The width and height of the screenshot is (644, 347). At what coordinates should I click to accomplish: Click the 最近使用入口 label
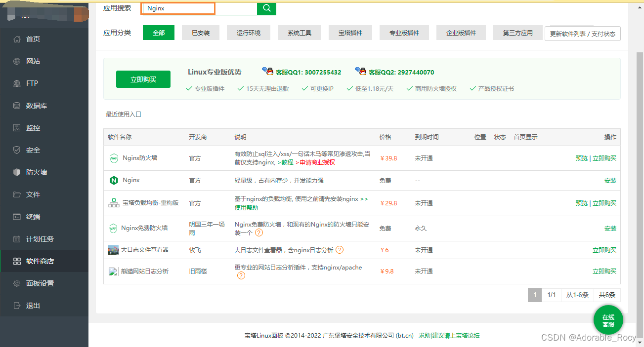124,114
